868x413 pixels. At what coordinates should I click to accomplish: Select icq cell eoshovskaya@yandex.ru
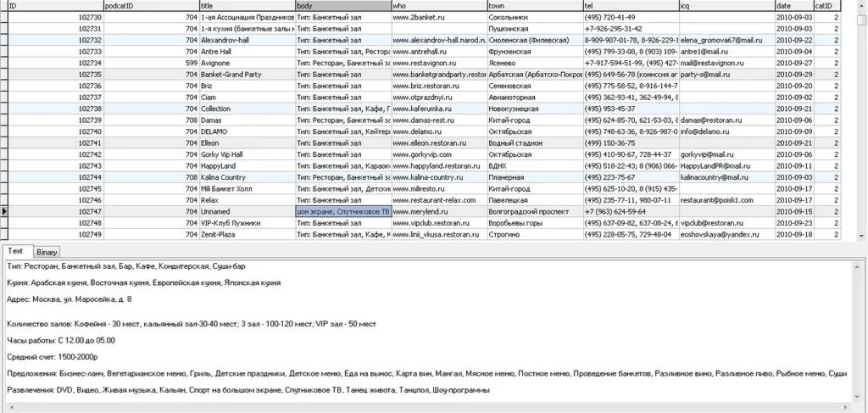click(726, 235)
